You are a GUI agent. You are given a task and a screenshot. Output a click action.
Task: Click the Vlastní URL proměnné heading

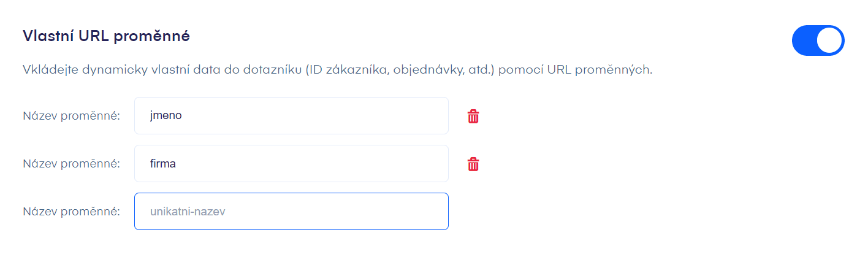106,36
